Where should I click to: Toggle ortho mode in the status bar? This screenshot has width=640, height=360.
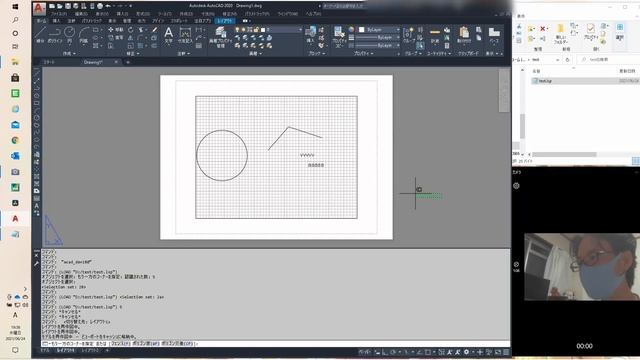click(385, 352)
